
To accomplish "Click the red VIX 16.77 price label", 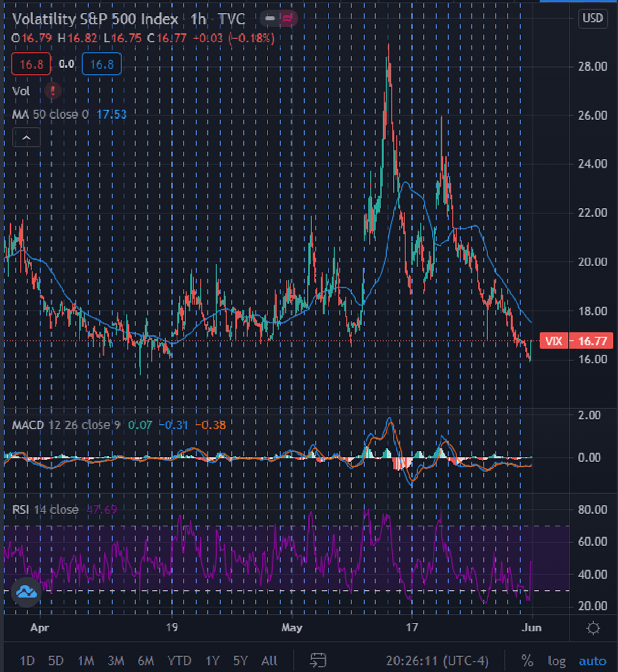I will coord(576,341).
